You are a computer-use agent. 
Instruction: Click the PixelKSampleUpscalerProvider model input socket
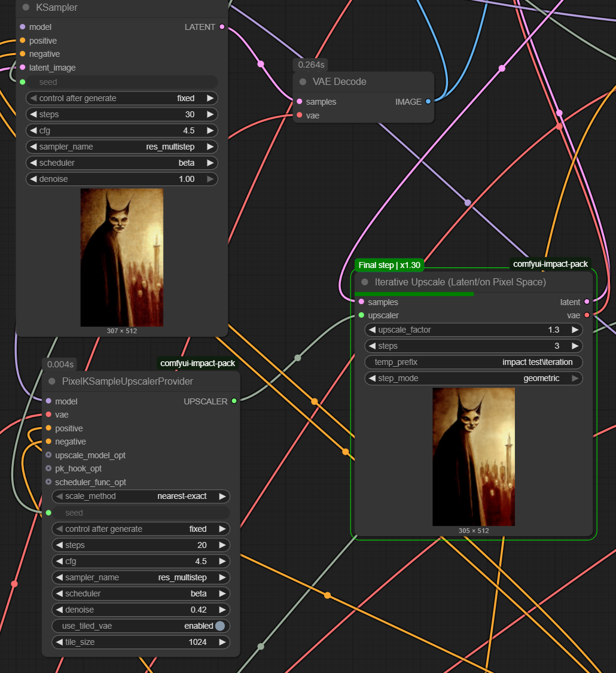[x=48, y=401]
